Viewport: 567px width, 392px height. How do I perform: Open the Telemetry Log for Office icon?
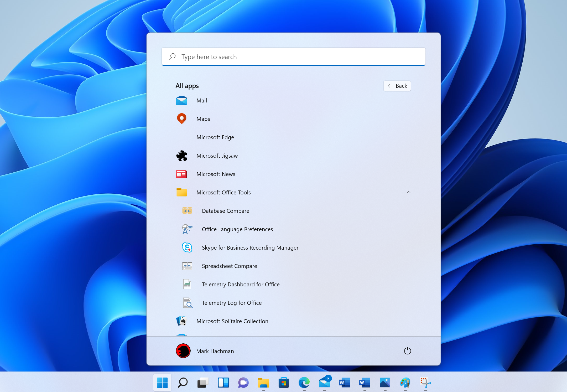tap(188, 303)
